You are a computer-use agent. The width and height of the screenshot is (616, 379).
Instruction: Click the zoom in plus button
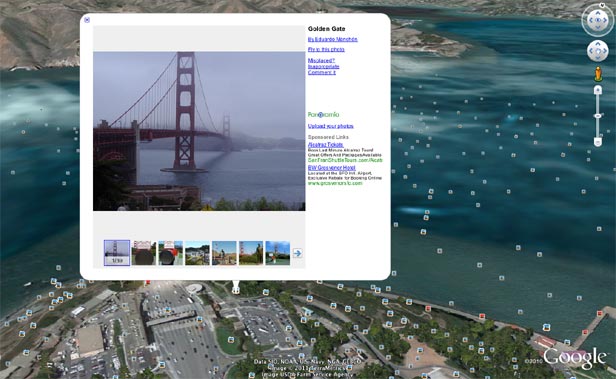598,90
